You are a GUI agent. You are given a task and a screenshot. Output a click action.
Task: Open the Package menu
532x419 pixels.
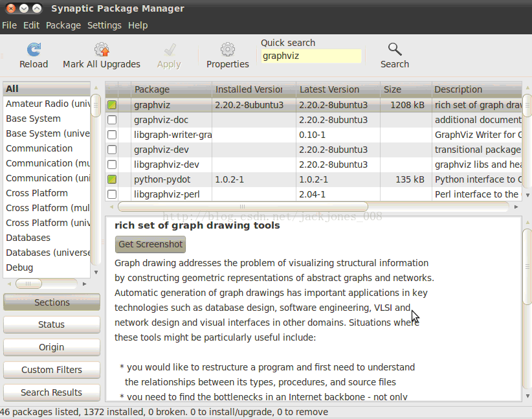63,25
